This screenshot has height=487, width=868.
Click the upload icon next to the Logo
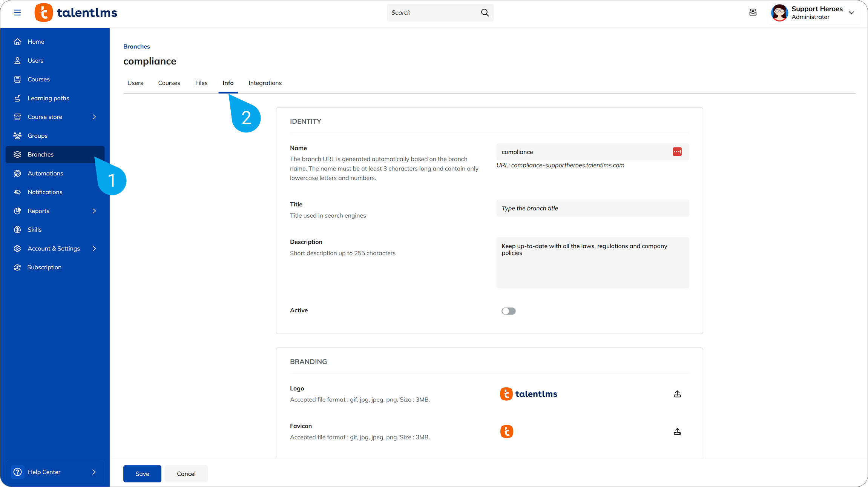(x=677, y=394)
